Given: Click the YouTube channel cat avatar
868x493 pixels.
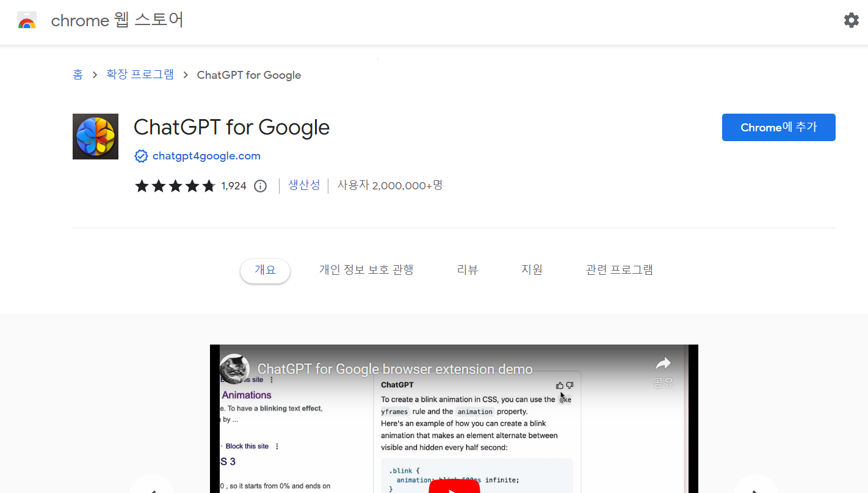Looking at the screenshot, I should (234, 369).
